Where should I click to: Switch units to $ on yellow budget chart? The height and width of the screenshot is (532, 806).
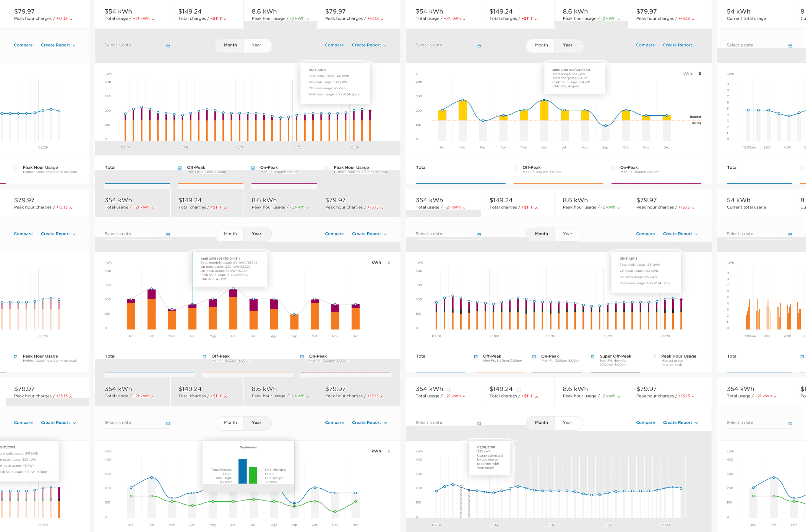pos(700,74)
